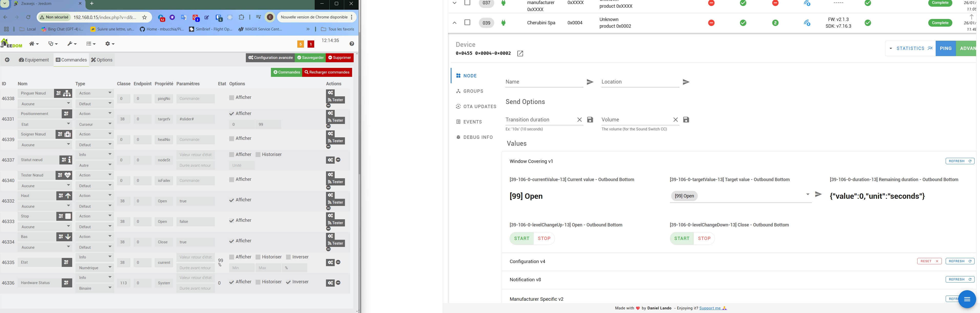980x313 pixels.
Task: Open the DEBUG INFO section
Action: click(x=475, y=137)
